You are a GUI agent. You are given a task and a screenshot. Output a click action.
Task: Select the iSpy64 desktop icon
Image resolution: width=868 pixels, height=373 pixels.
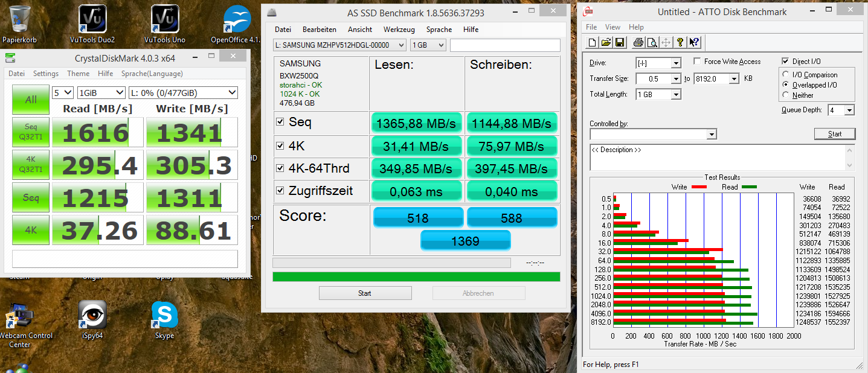(x=92, y=320)
